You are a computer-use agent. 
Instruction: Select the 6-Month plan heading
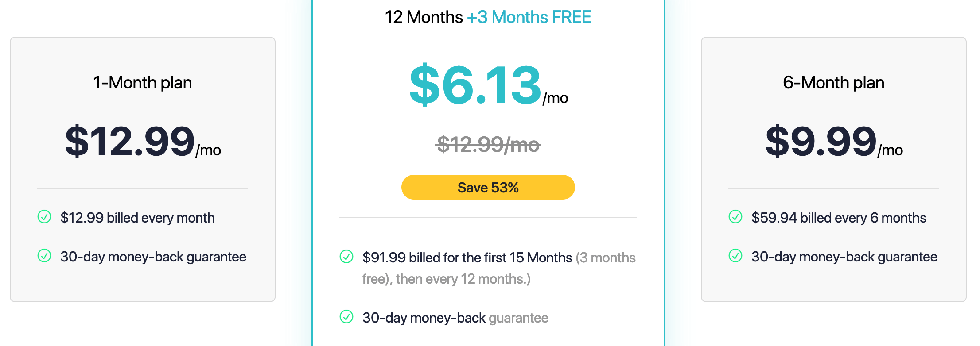click(834, 83)
